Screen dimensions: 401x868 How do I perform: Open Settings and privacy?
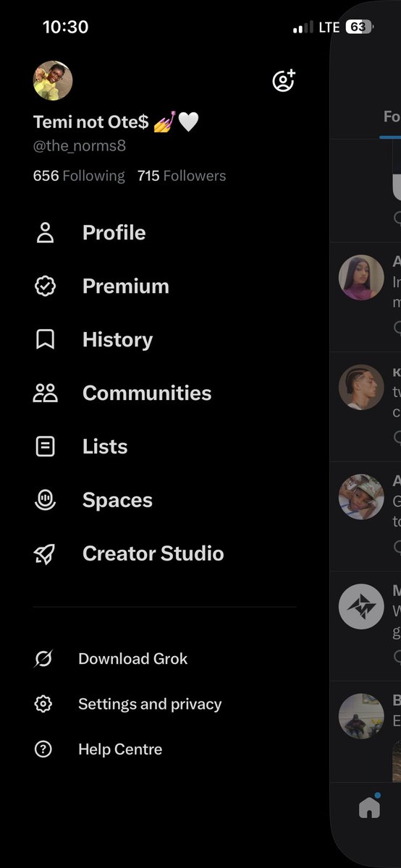point(150,704)
